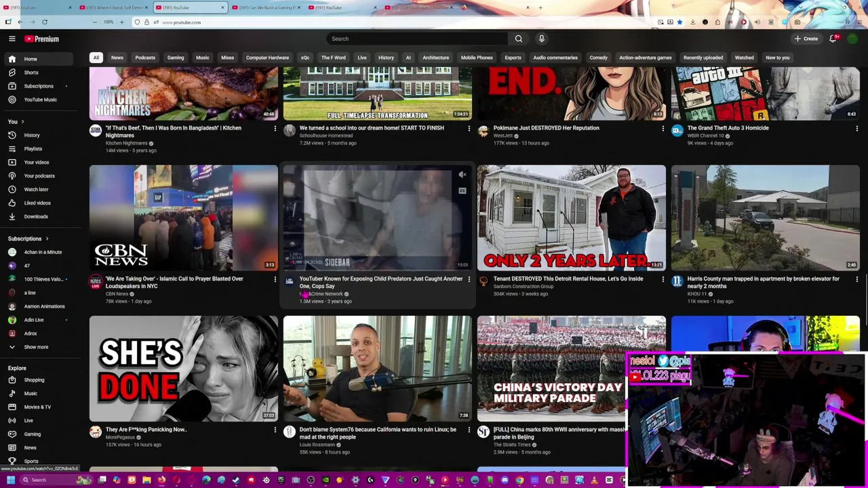Open menu for Harris County man video

coord(856,279)
